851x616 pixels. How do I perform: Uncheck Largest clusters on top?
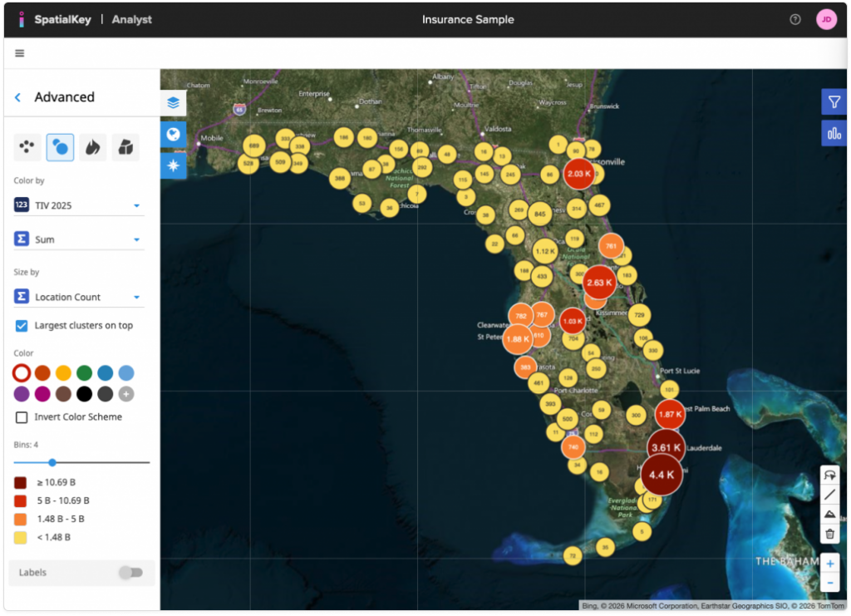click(x=21, y=325)
